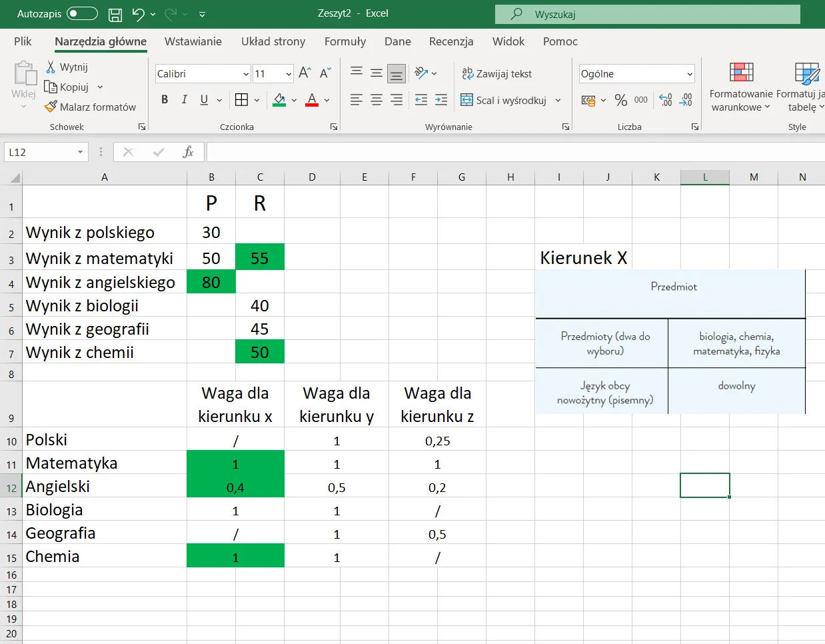Viewport: 825px width, 644px height.
Task: Open the Wstawianie ribbon tab
Action: (193, 41)
